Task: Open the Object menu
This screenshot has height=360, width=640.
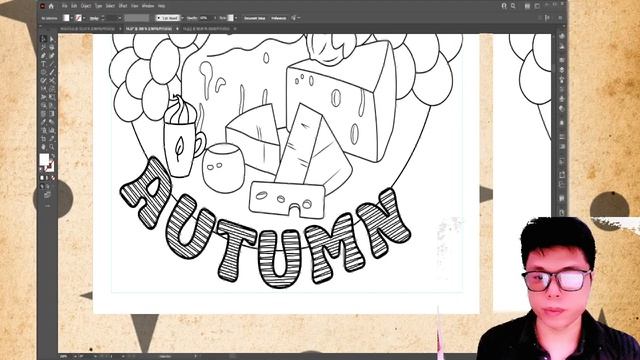Action: pos(86,6)
